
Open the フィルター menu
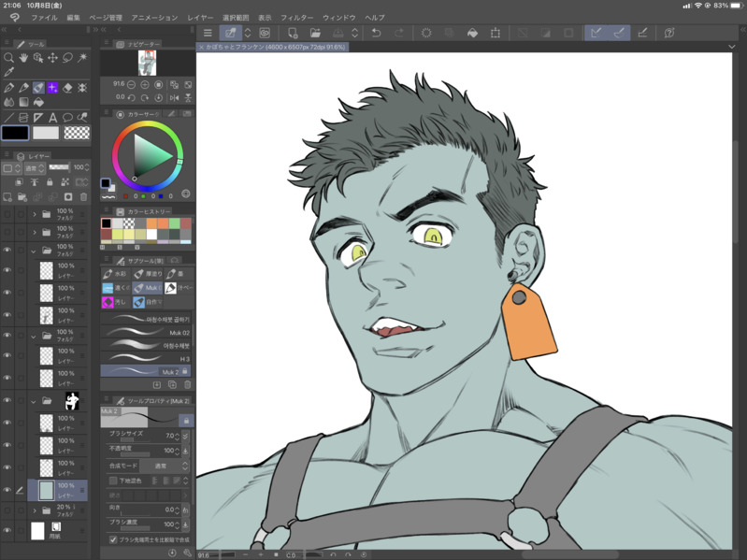[x=297, y=18]
